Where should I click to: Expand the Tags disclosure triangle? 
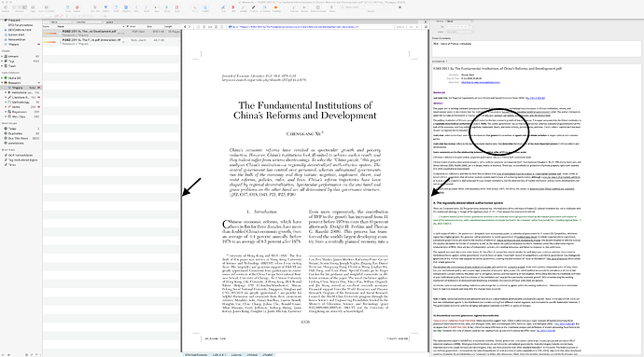tap(2, 62)
